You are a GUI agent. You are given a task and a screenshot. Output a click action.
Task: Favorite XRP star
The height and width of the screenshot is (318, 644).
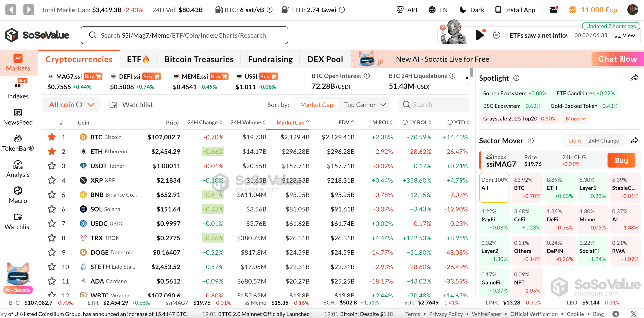click(52, 180)
